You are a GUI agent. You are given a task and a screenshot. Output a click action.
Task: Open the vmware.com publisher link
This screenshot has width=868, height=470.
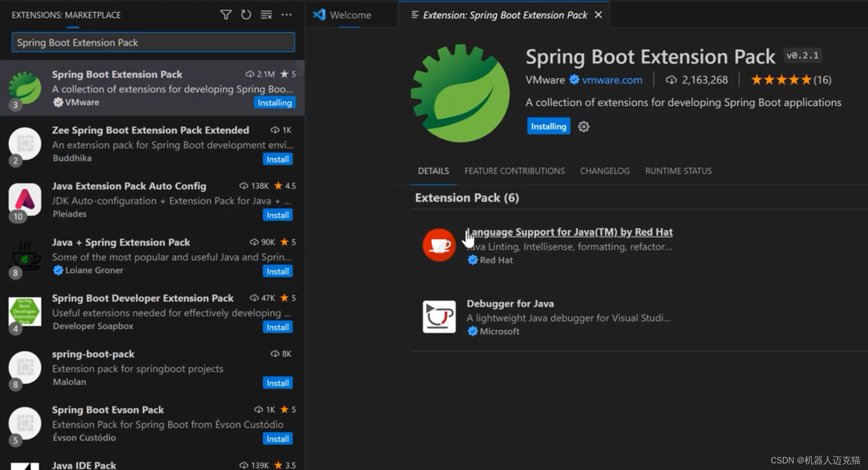(612, 80)
